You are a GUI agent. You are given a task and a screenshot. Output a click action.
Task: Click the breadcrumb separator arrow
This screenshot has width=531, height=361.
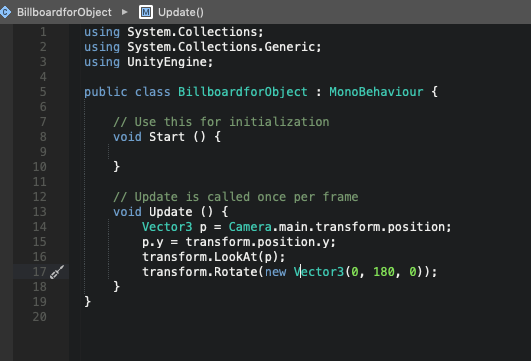pos(124,12)
